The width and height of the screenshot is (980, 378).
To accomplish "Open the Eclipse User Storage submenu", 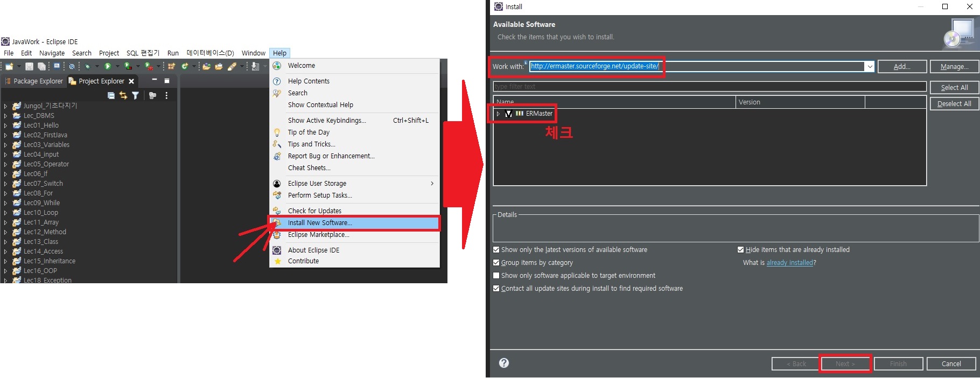I will pyautogui.click(x=354, y=184).
